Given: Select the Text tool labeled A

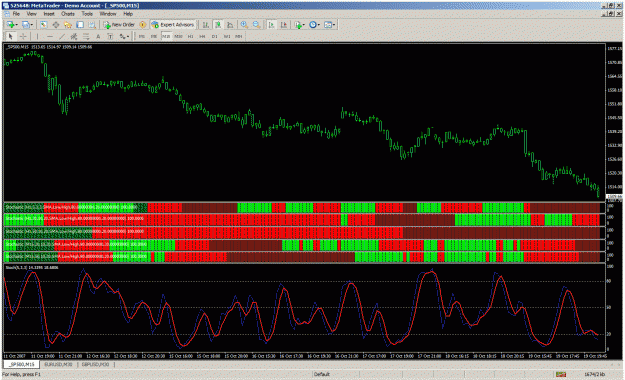Looking at the screenshot, I should point(98,37).
